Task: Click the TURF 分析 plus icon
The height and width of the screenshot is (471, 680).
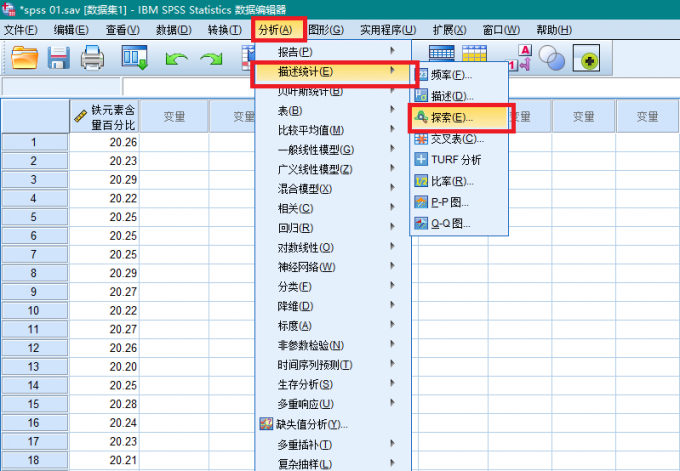Action: coord(421,159)
